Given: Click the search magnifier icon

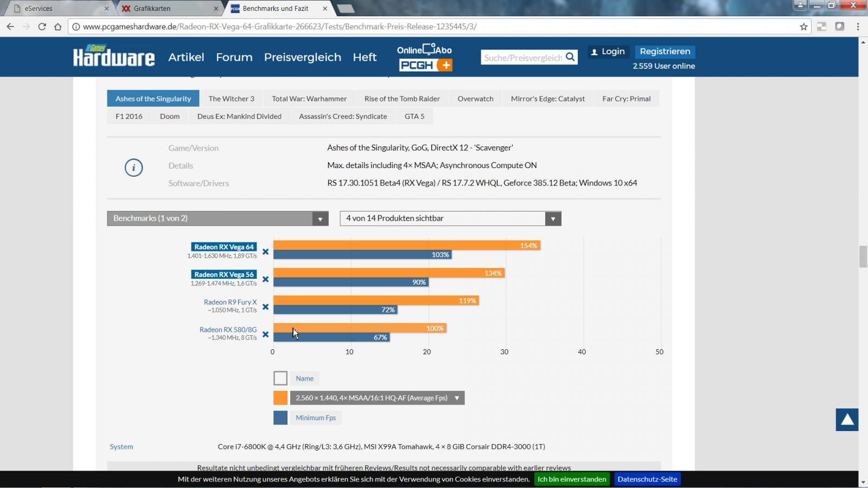Looking at the screenshot, I should [x=570, y=57].
